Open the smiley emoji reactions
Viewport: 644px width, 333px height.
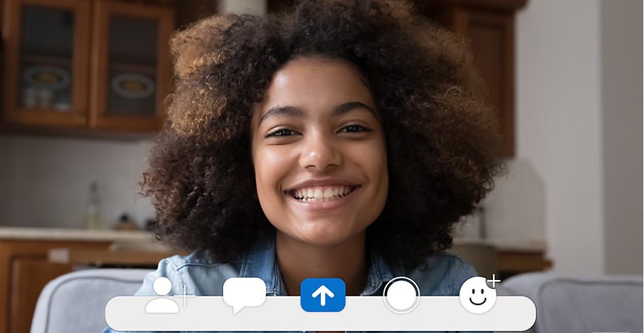(x=477, y=296)
